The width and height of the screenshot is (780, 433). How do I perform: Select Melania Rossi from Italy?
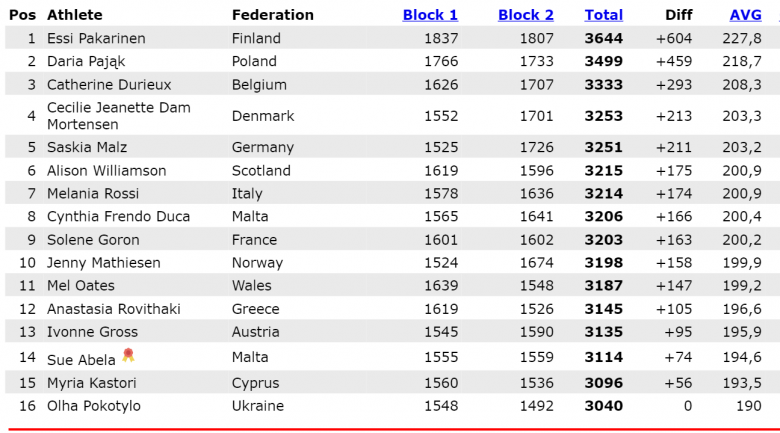93,194
